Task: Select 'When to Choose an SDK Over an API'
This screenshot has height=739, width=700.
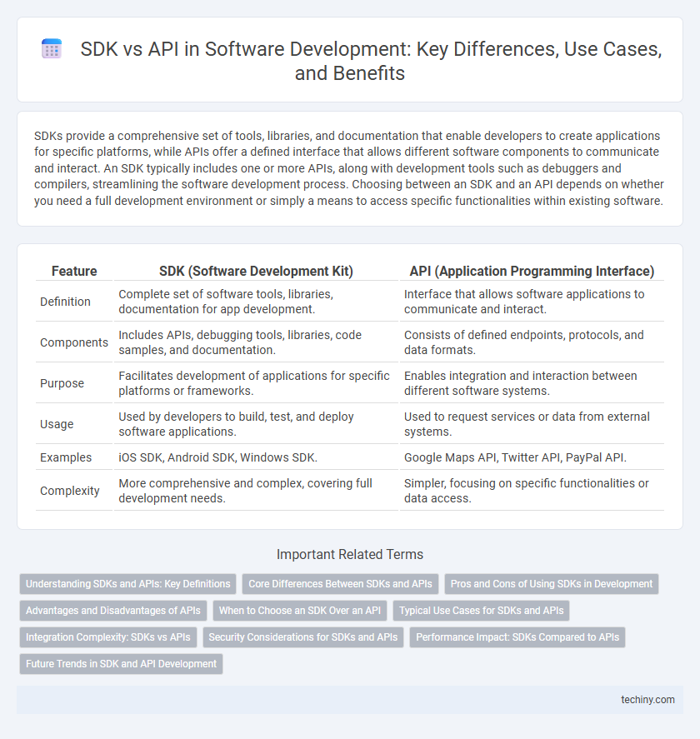Action: tap(300, 611)
